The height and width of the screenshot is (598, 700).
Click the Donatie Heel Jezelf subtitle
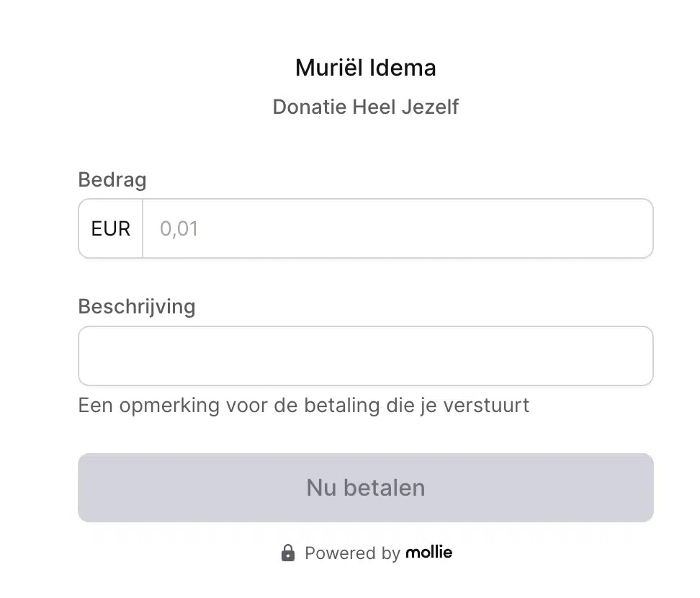pyautogui.click(x=366, y=107)
